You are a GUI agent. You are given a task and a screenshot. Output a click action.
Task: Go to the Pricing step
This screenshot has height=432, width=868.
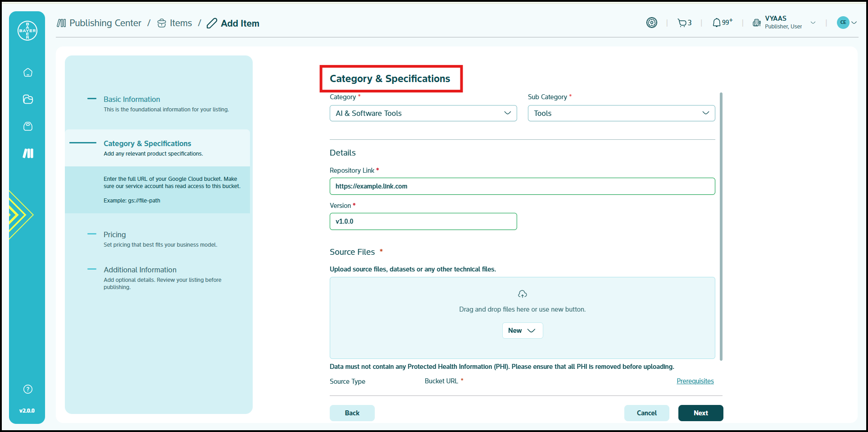(114, 234)
